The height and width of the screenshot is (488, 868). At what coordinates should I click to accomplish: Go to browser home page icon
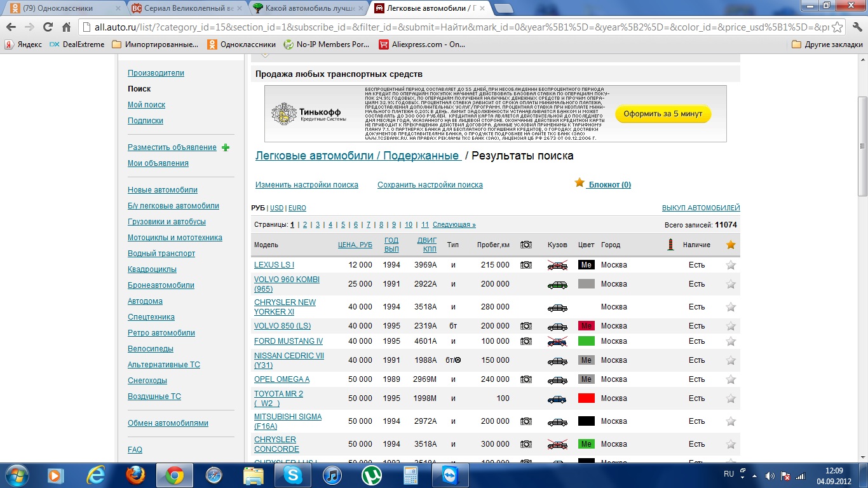tap(66, 27)
